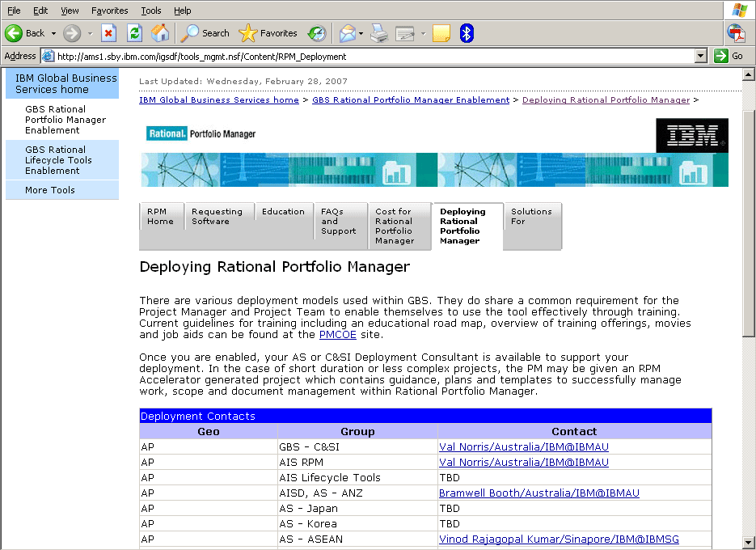Click the IBM logo banner image

click(x=692, y=136)
